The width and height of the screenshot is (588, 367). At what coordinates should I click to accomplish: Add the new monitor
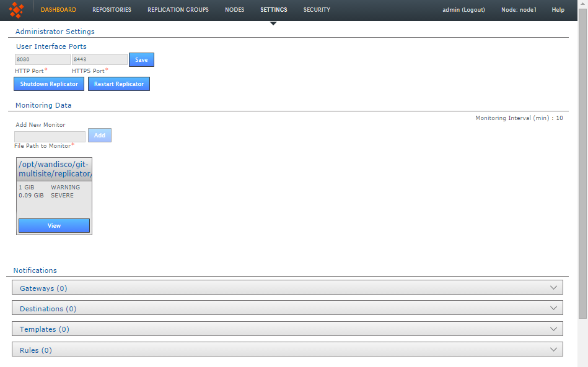click(100, 135)
